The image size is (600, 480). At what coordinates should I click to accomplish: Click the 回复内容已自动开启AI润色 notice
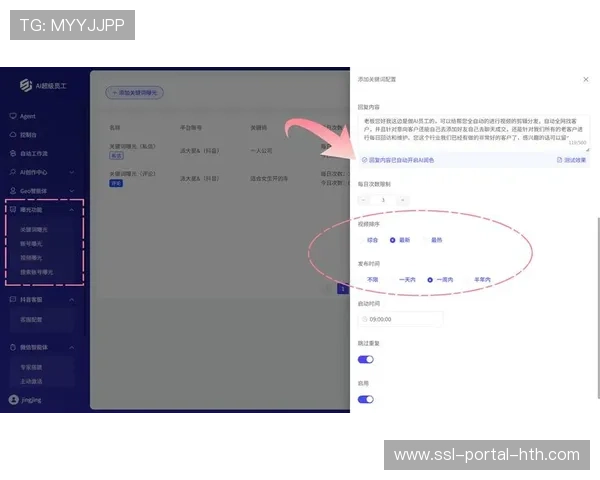(398, 160)
